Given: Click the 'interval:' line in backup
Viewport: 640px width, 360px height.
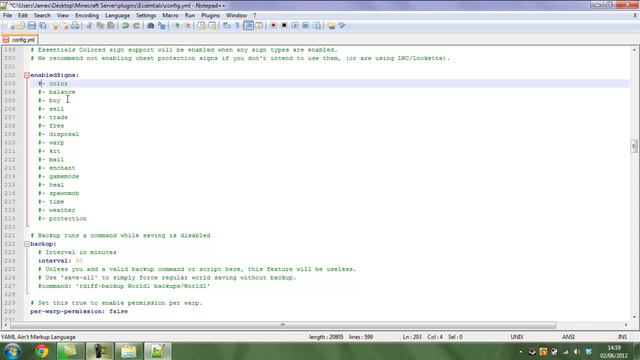Looking at the screenshot, I should [x=60, y=261].
